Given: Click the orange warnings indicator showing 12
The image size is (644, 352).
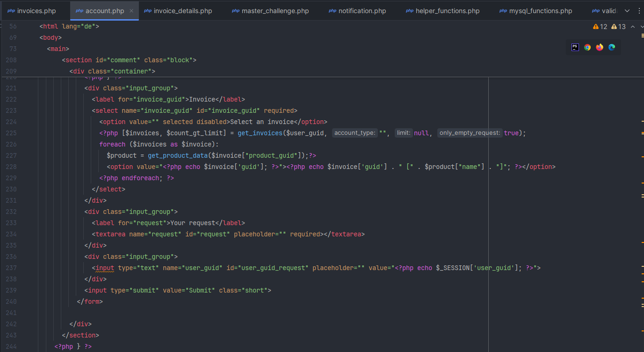Looking at the screenshot, I should click(600, 27).
